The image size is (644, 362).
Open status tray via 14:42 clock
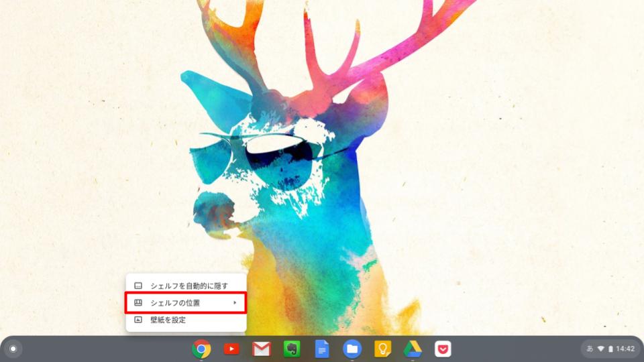[625, 349]
